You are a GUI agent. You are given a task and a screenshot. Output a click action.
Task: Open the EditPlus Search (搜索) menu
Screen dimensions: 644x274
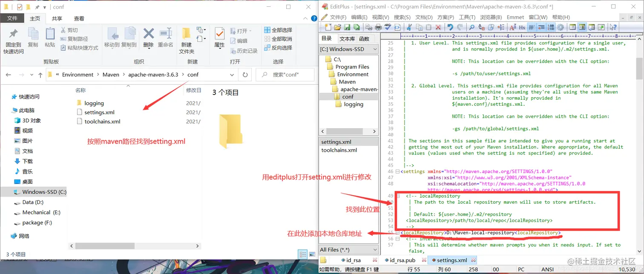pyautogui.click(x=402, y=17)
